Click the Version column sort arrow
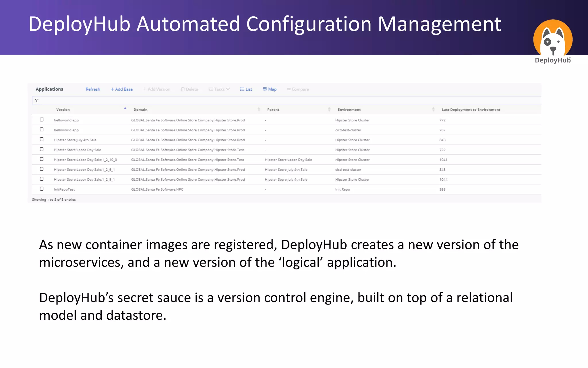This screenshot has height=368, width=588. pyautogui.click(x=125, y=108)
